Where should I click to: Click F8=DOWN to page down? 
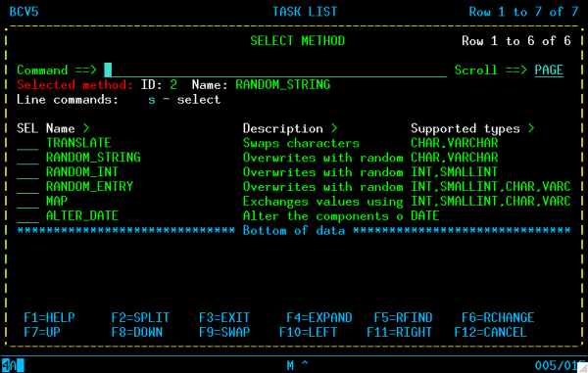point(137,332)
